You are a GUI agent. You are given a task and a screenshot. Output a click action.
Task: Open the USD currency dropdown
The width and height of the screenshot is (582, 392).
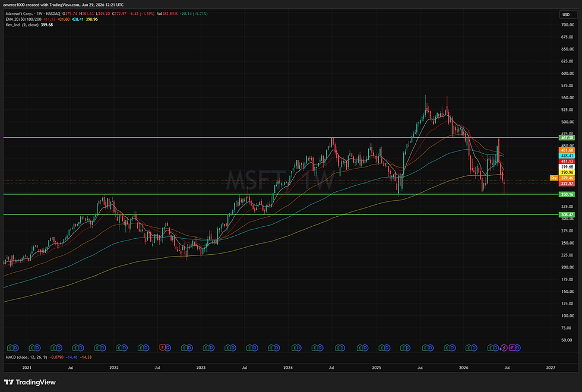(x=566, y=15)
